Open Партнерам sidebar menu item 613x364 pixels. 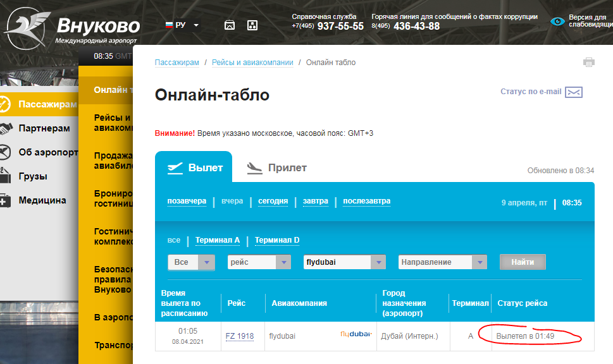44,128
